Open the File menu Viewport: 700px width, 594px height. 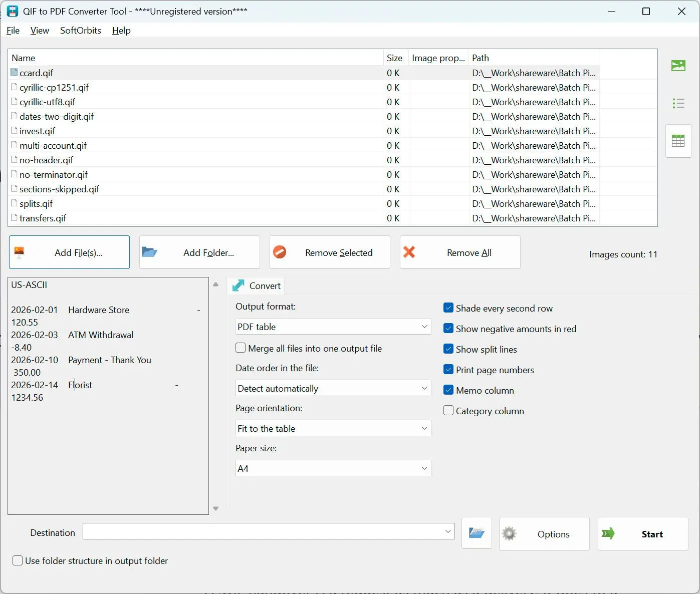[x=13, y=31]
